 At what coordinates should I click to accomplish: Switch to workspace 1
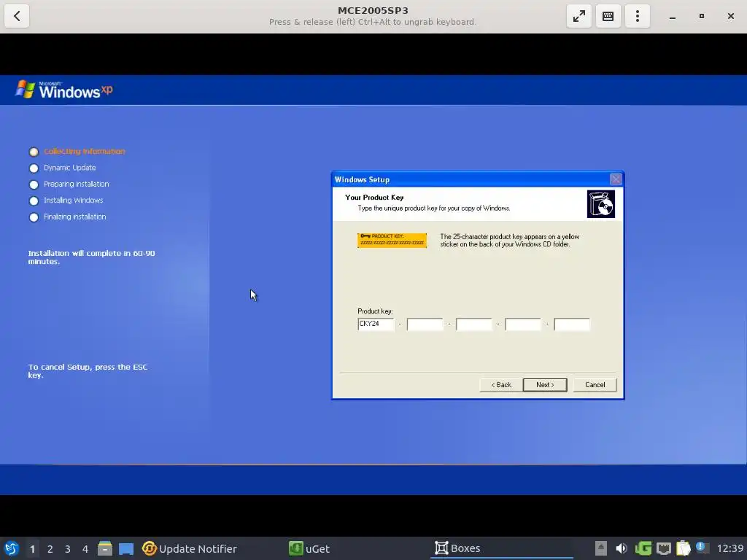point(32,549)
